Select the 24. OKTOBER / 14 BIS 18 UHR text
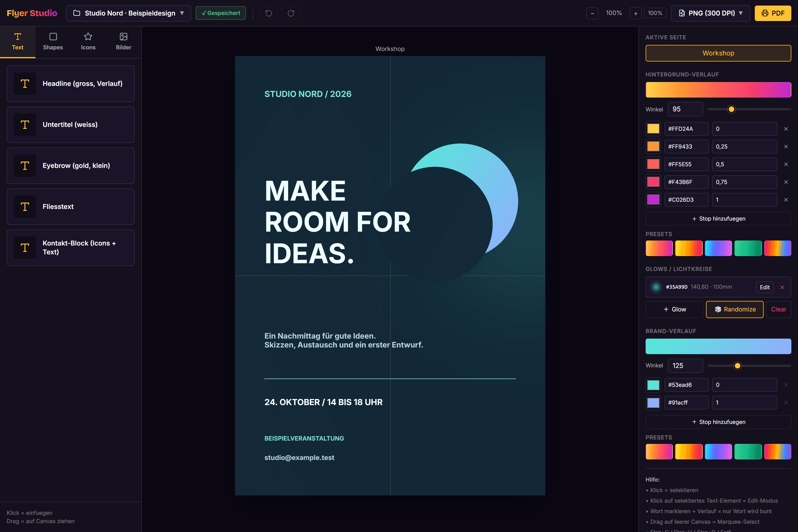 323,402
